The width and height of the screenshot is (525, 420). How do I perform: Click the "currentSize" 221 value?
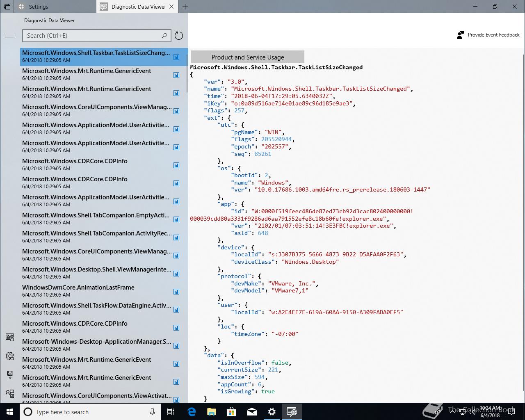(273, 370)
